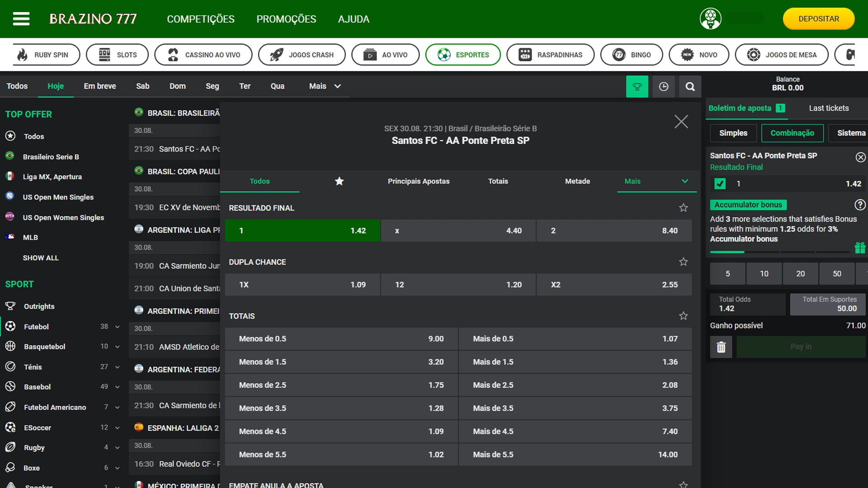The image size is (868, 488).
Task: Select the 50 stake amount slider option
Action: [837, 273]
